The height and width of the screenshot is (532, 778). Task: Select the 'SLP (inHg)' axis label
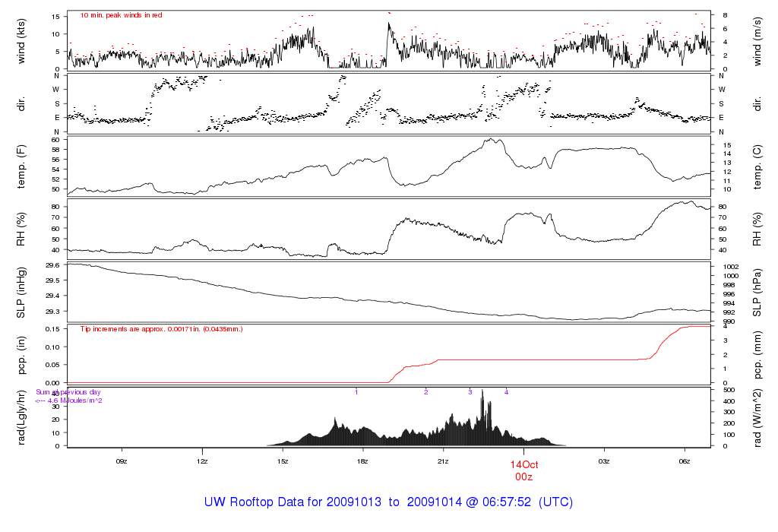(x=21, y=293)
